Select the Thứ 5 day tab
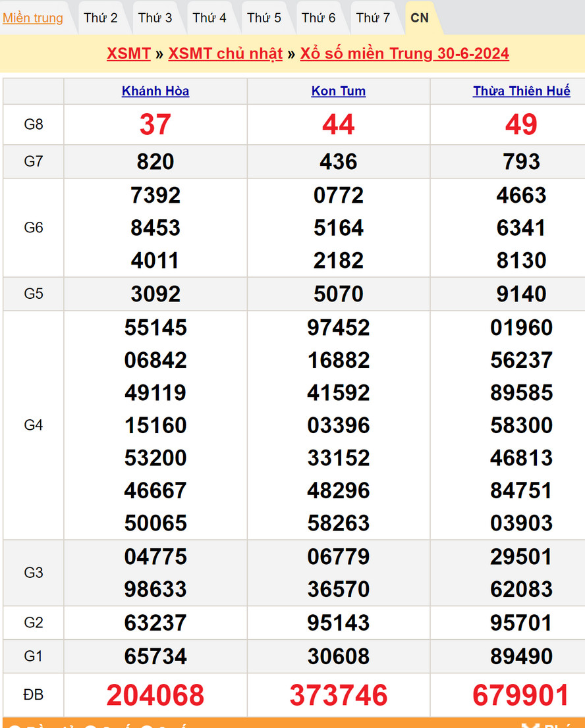Image resolution: width=585 pixels, height=728 pixels. coord(264,18)
